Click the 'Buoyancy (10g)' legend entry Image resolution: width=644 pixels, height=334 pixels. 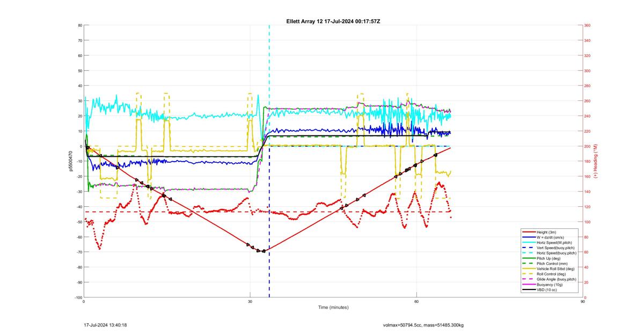[x=550, y=284]
